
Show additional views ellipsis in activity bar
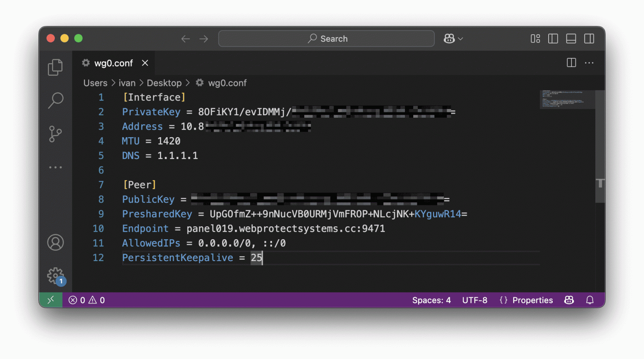(55, 167)
